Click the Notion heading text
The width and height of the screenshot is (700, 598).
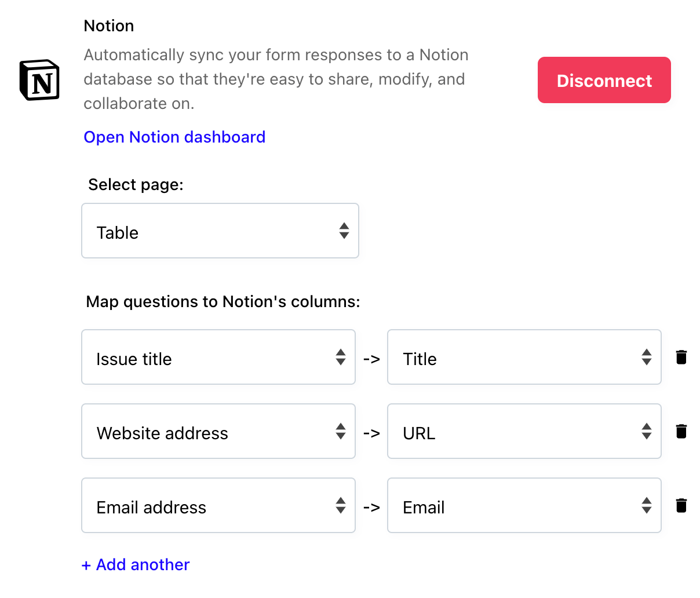[109, 25]
